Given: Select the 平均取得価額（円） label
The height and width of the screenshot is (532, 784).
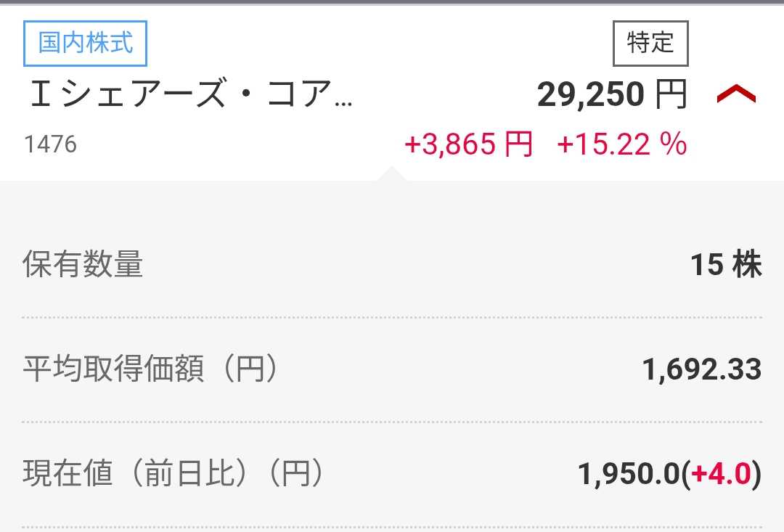Looking at the screenshot, I should point(151,369).
